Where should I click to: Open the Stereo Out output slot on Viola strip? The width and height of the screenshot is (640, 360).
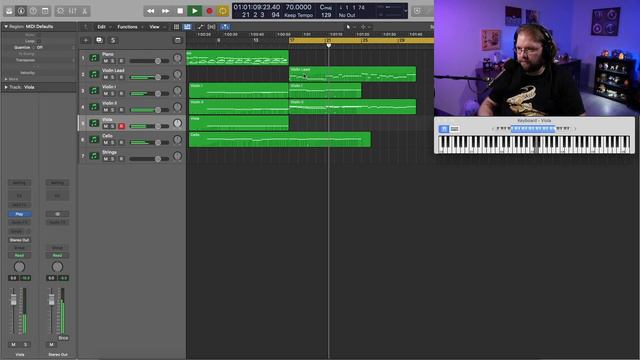(19, 240)
